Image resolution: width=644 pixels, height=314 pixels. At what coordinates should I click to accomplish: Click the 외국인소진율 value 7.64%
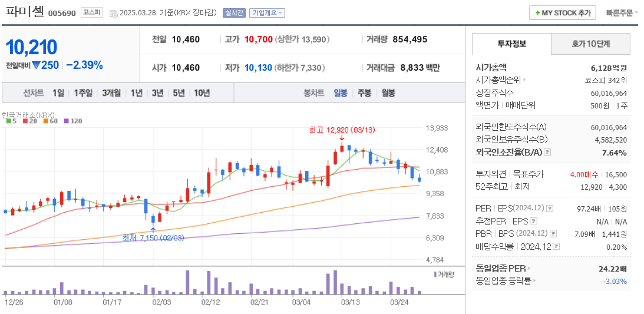(615, 153)
